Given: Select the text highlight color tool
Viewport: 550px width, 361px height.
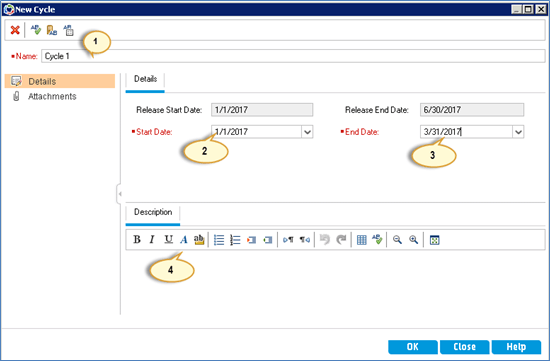Looking at the screenshot, I should point(199,240).
